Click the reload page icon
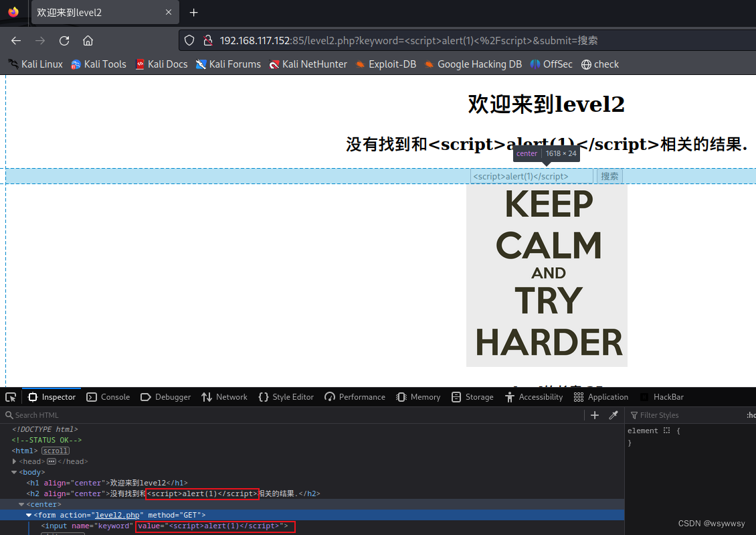The width and height of the screenshot is (756, 535). pos(64,40)
